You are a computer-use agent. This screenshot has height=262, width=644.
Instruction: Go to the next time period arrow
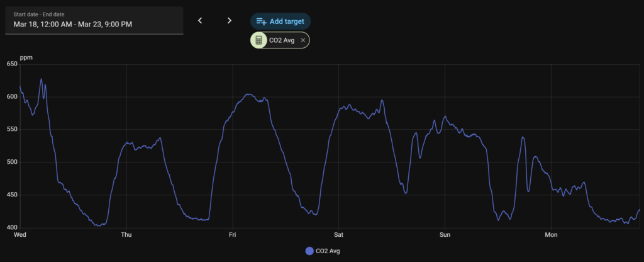(x=230, y=21)
